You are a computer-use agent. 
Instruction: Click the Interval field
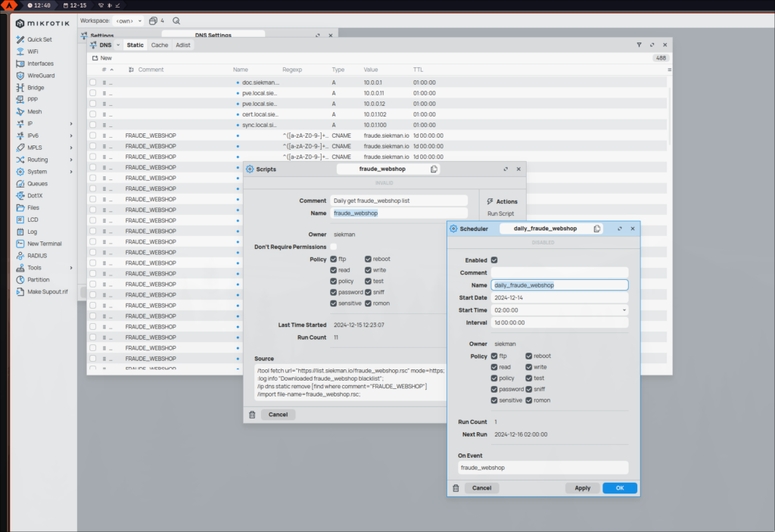coord(559,322)
